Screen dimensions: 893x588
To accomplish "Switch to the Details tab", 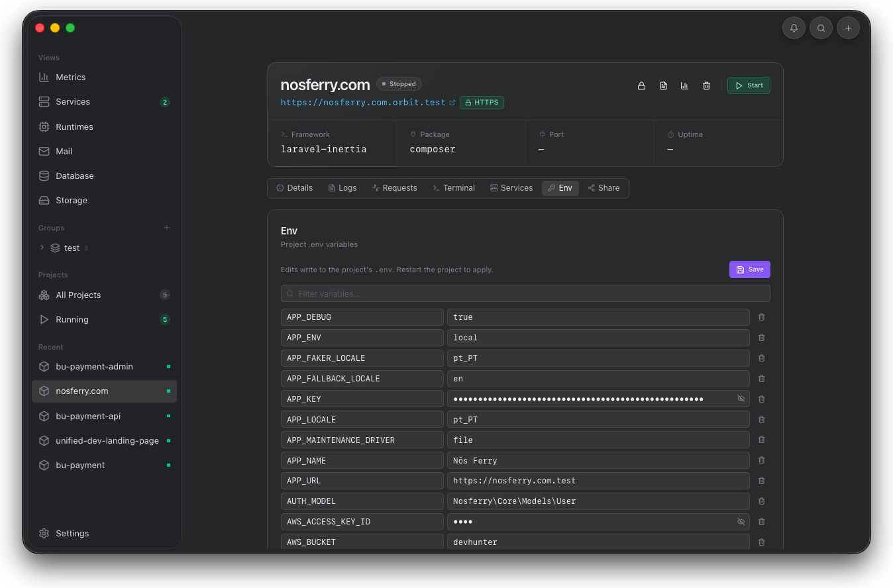I will click(294, 188).
